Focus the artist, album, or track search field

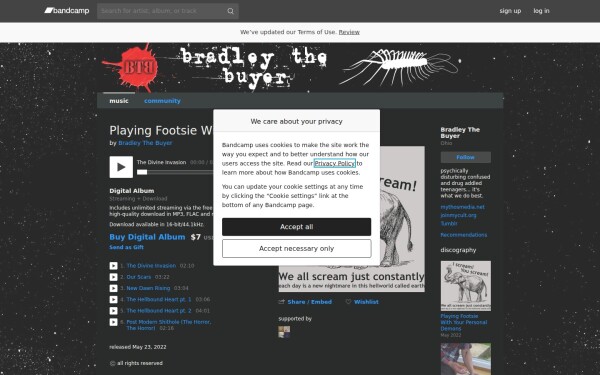click(x=168, y=11)
